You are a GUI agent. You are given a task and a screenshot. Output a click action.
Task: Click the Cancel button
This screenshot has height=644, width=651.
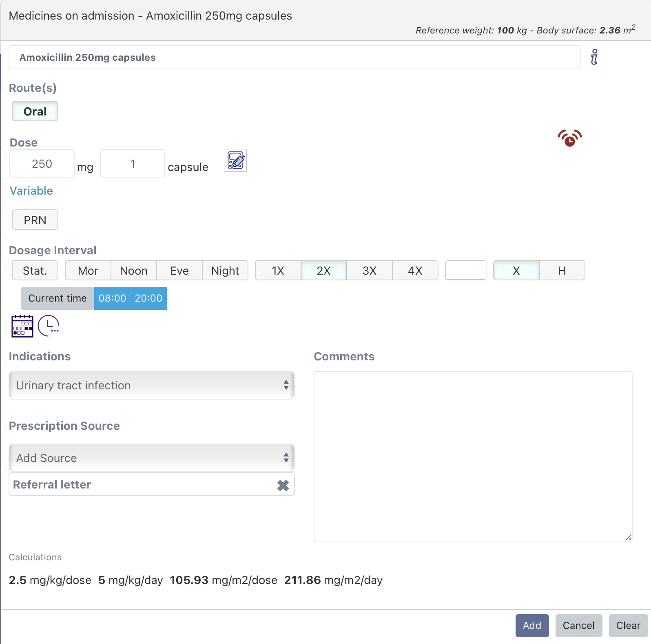point(578,625)
